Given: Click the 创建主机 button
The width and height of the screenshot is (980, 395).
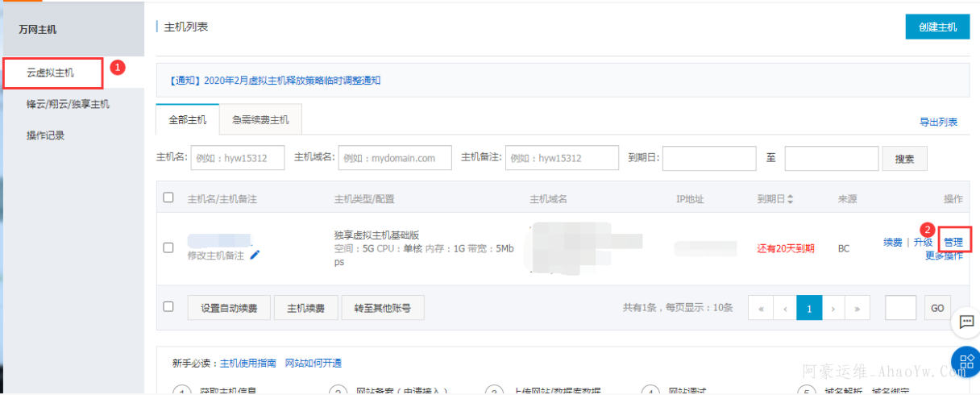Looking at the screenshot, I should tap(937, 27).
